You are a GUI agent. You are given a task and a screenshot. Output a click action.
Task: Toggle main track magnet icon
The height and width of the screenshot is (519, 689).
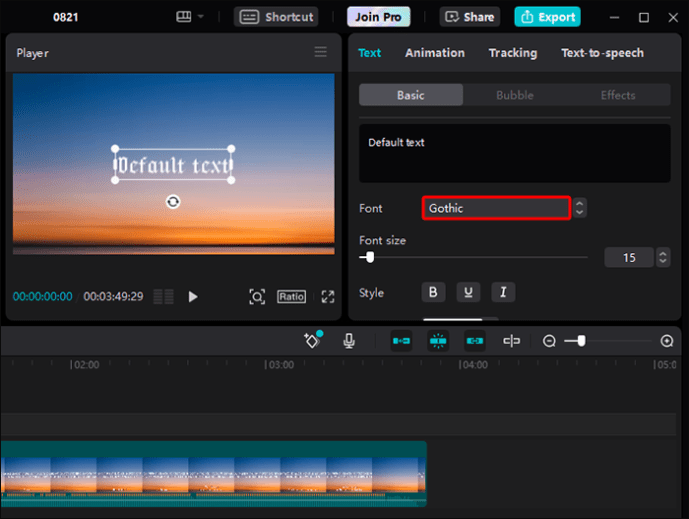click(401, 341)
